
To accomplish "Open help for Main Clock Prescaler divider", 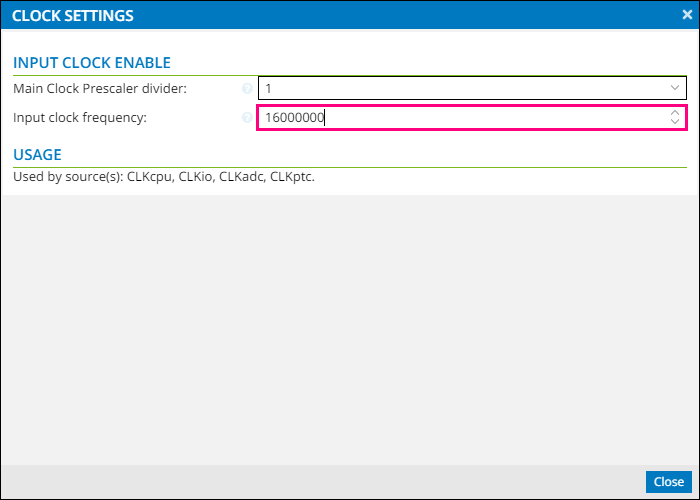I will [x=247, y=88].
